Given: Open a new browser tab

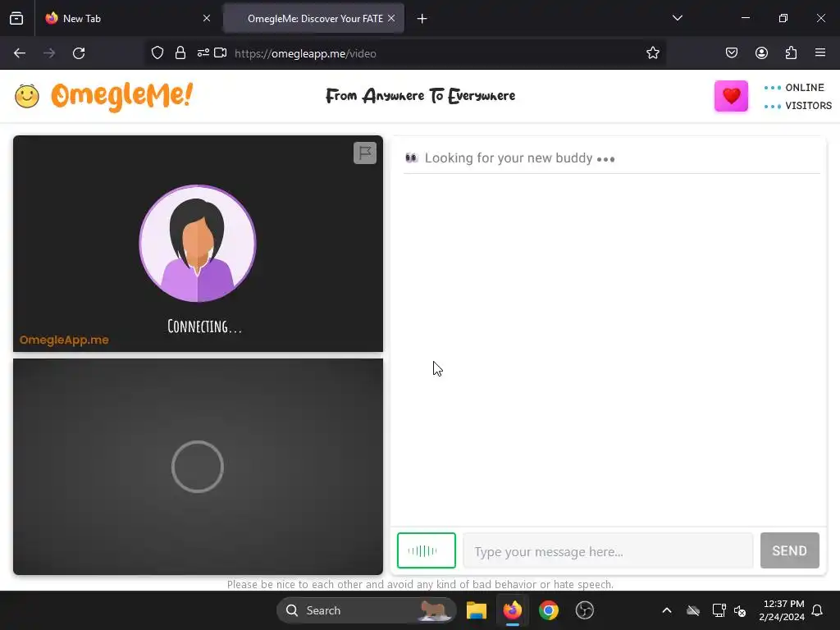Looking at the screenshot, I should 422,19.
